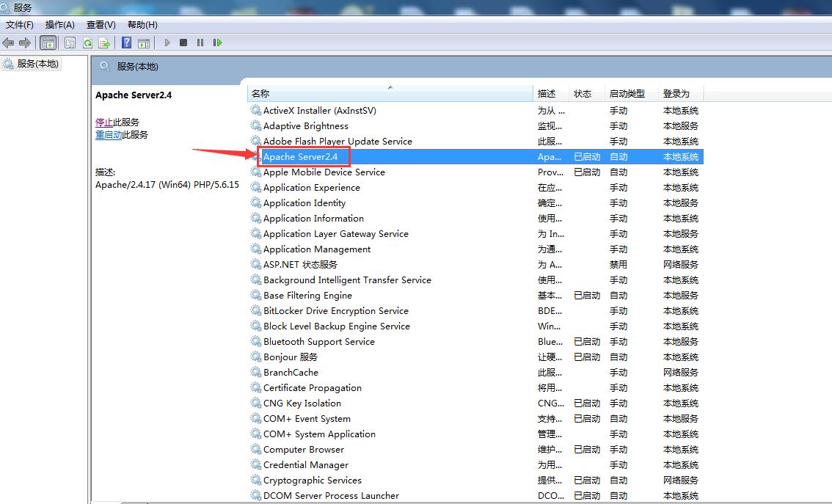Select the Bluetooth Support Service
Viewport: 832px width, 504px height.
click(476, 341)
